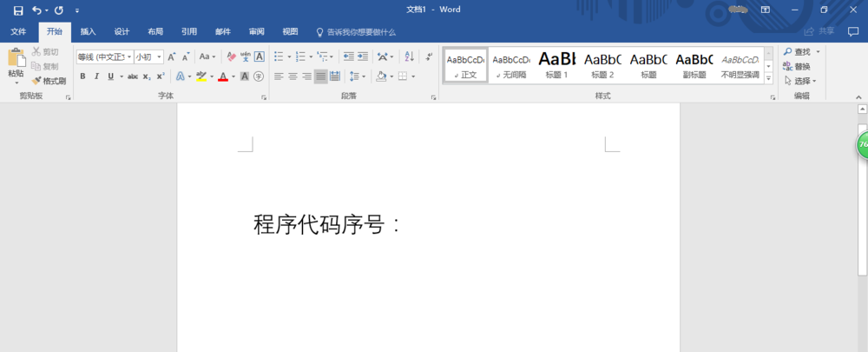Switch to the 审阅 (Review) tab
This screenshot has width=868, height=352.
pos(257,31)
